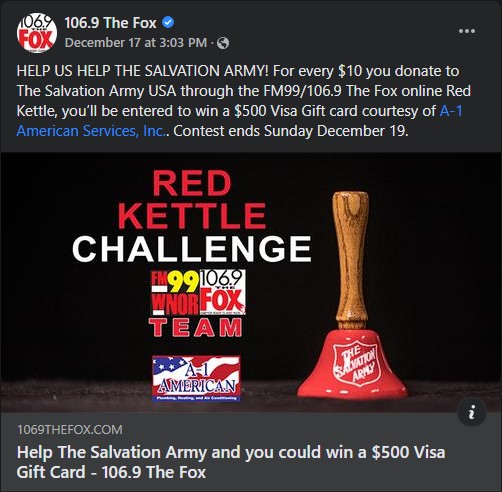The height and width of the screenshot is (492, 502).
Task: Click the Salvation Army shield emblem
Action: click(x=357, y=362)
